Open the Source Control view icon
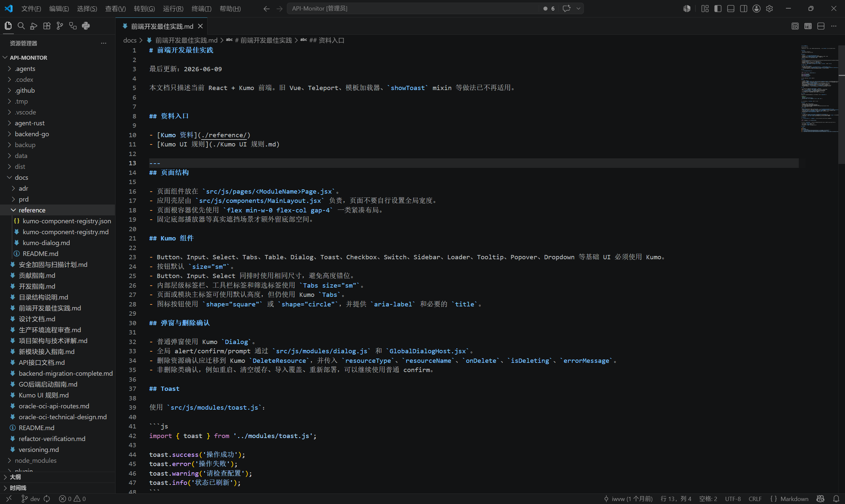Screen dimensions: 845x504 pyautogui.click(x=60, y=26)
